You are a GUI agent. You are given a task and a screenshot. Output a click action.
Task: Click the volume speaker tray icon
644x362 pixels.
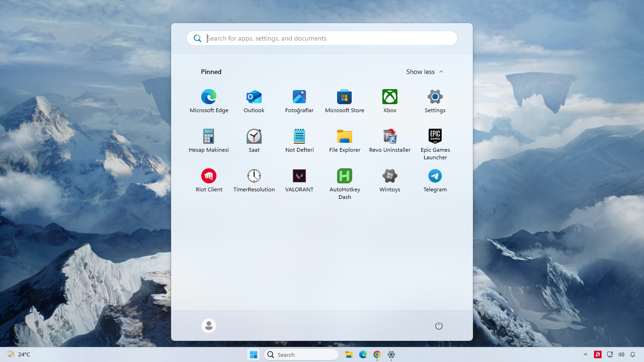tap(621, 354)
